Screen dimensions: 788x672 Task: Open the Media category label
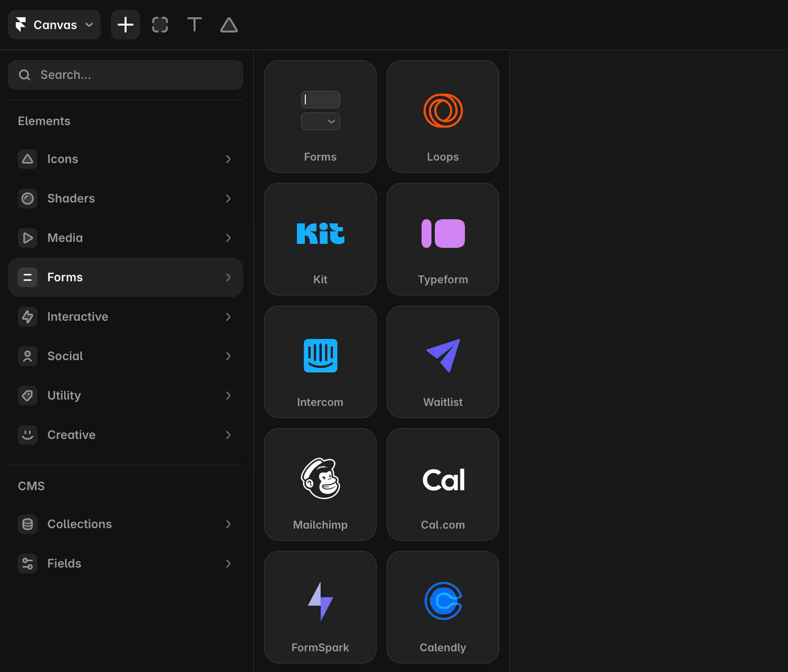[x=65, y=238]
